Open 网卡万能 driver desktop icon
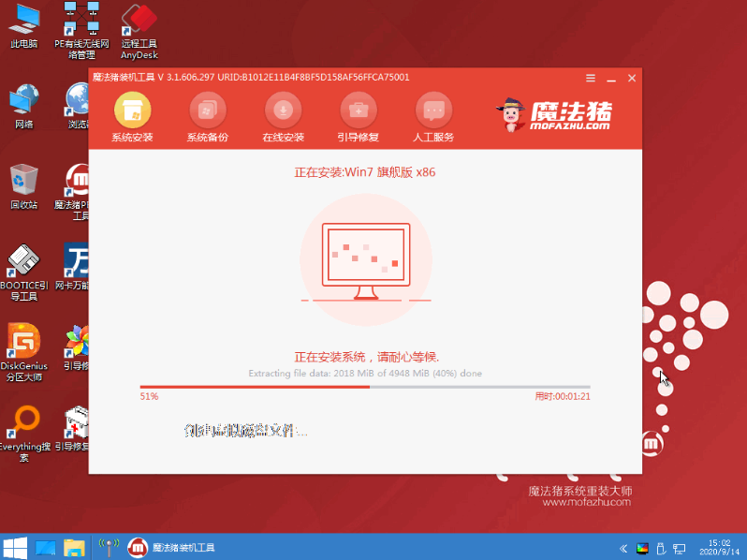The height and width of the screenshot is (560, 747). [72, 267]
